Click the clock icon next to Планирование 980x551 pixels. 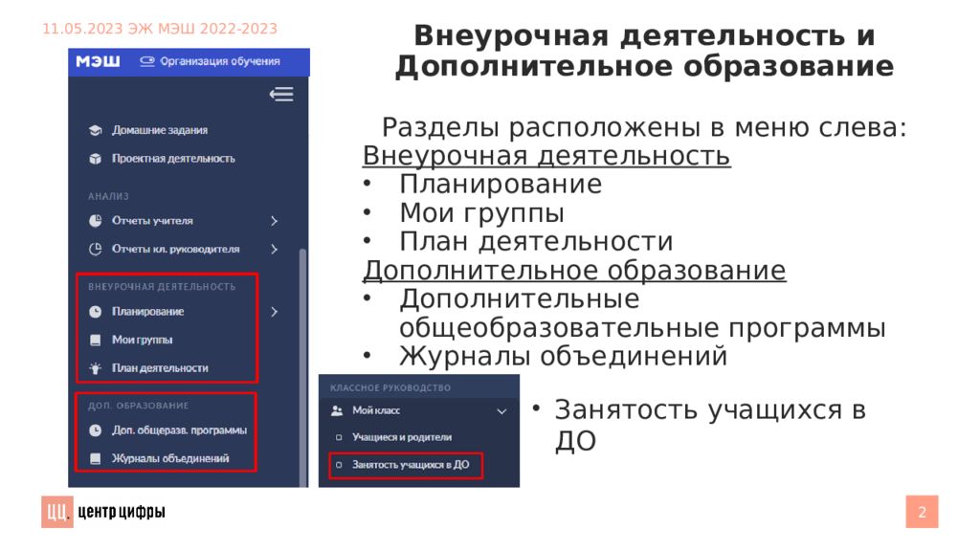tap(95, 312)
